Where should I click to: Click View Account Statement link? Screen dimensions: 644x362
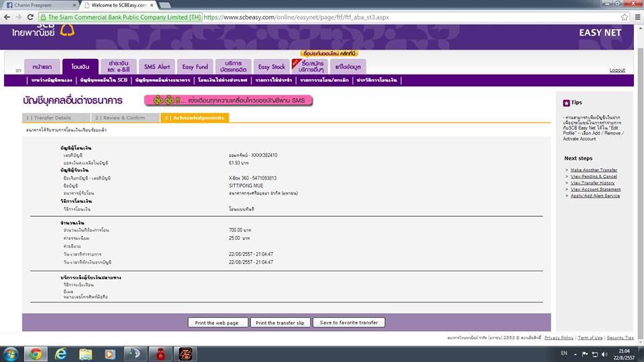[595, 190]
